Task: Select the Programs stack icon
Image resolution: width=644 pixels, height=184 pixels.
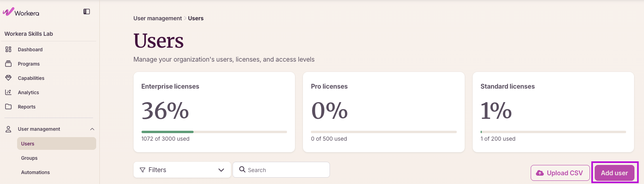Action: point(8,64)
